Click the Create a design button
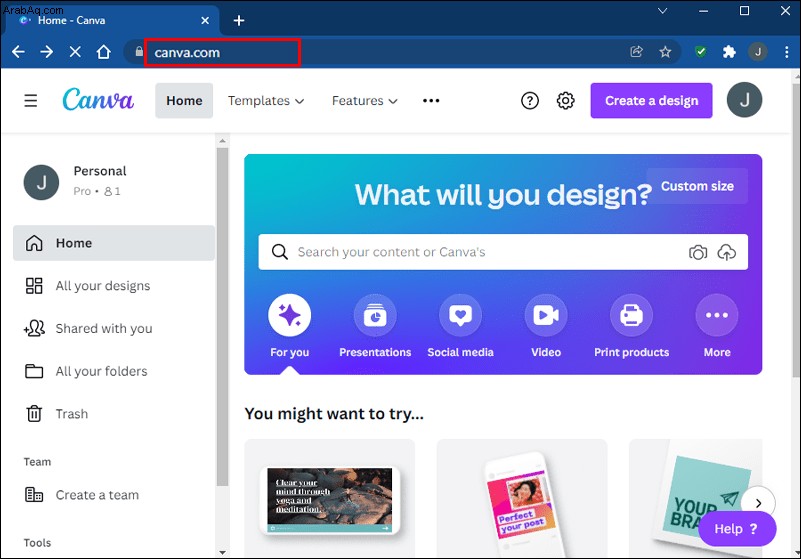This screenshot has height=559, width=801. [651, 101]
